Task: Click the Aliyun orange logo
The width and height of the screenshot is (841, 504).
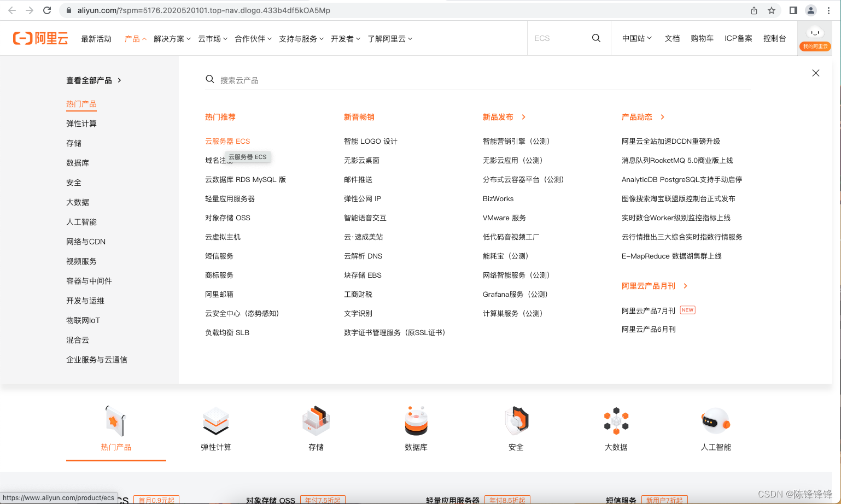Action: point(40,38)
